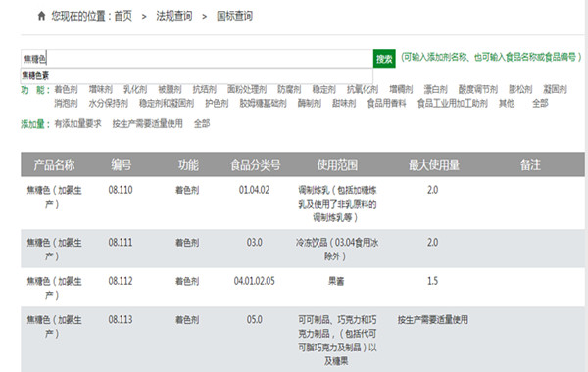Viewport: 588px width, 372px height.
Task: Click the search input containing 焦糖色
Action: (x=197, y=59)
